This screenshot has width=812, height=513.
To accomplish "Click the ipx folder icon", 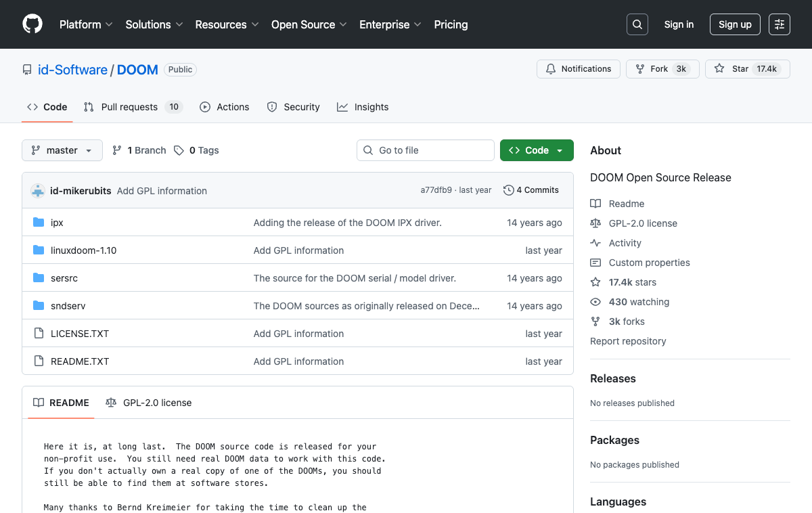I will 39,223.
